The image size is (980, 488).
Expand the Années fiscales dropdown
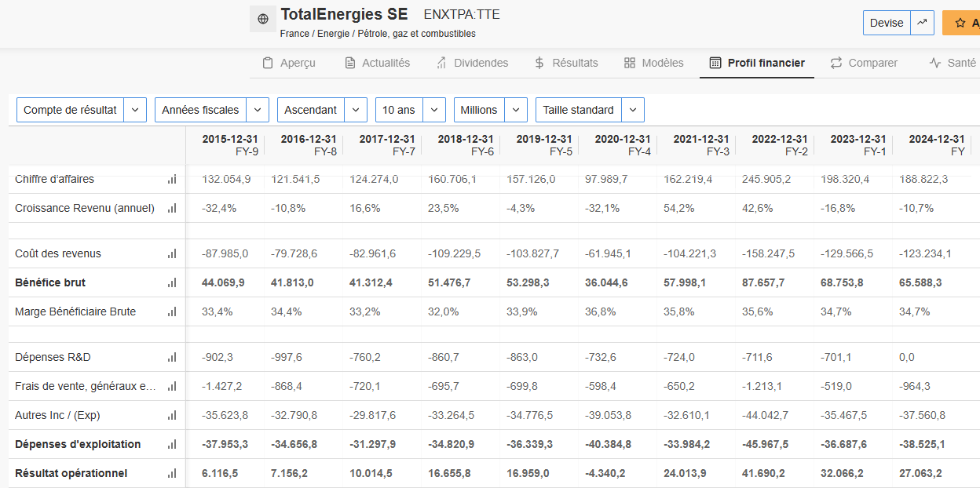[212, 110]
